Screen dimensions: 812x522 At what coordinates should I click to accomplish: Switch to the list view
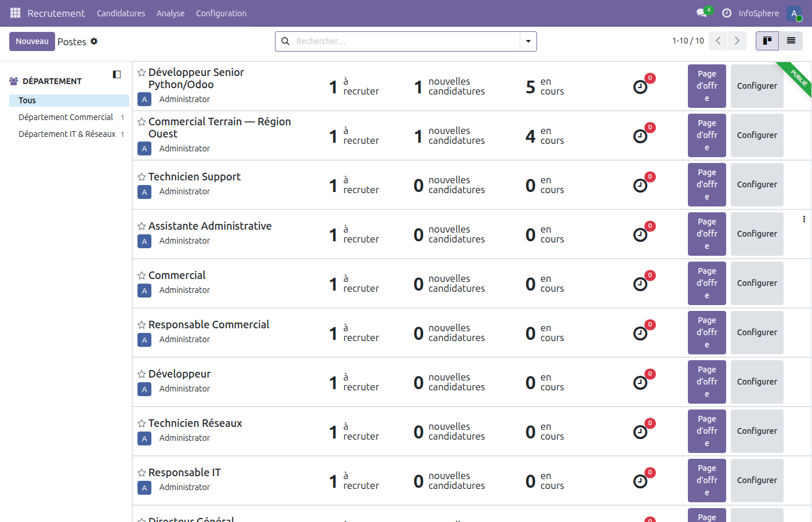click(791, 41)
